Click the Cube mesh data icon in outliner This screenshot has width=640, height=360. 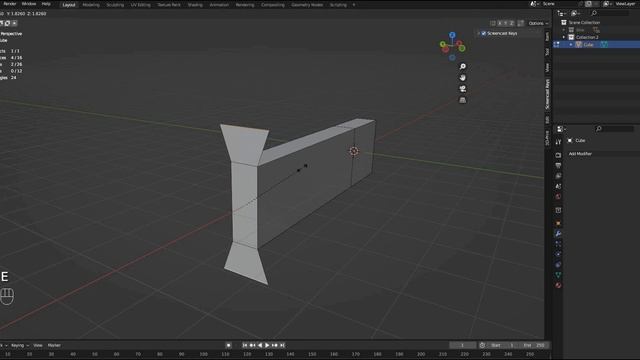[604, 44]
